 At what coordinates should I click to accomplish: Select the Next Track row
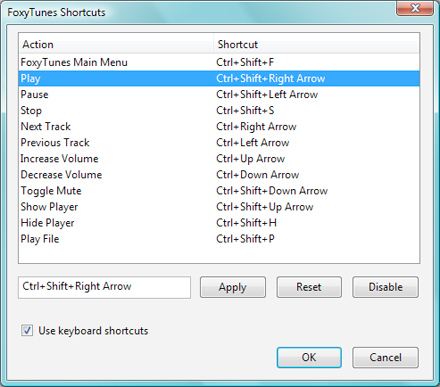pyautogui.click(x=219, y=126)
